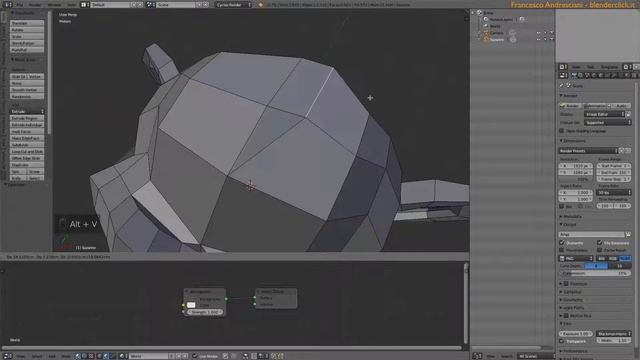Open the Constraints properties tab icon
Image resolution: width=640 pixels, height=360 pixels.
[607, 76]
